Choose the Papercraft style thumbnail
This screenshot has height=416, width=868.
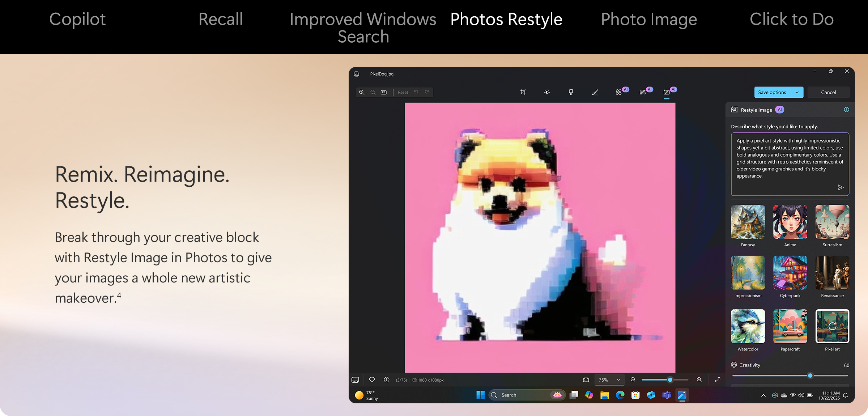coord(790,326)
